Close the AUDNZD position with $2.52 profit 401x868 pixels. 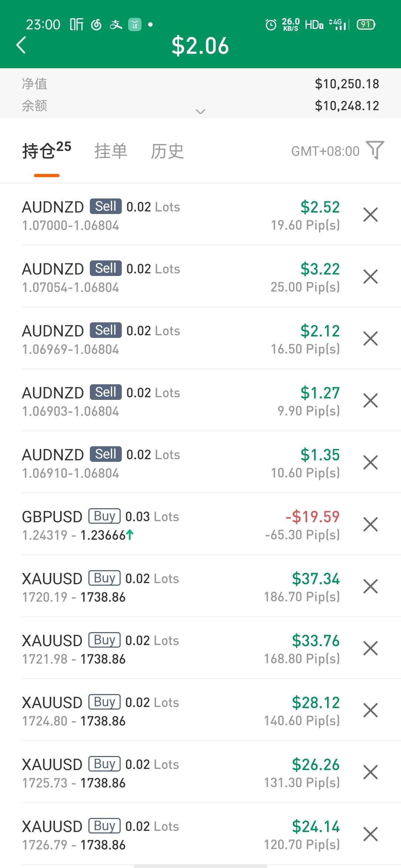click(370, 215)
